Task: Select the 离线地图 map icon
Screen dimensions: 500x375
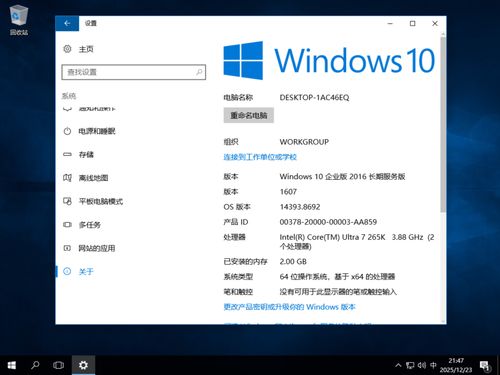Action: [67, 178]
